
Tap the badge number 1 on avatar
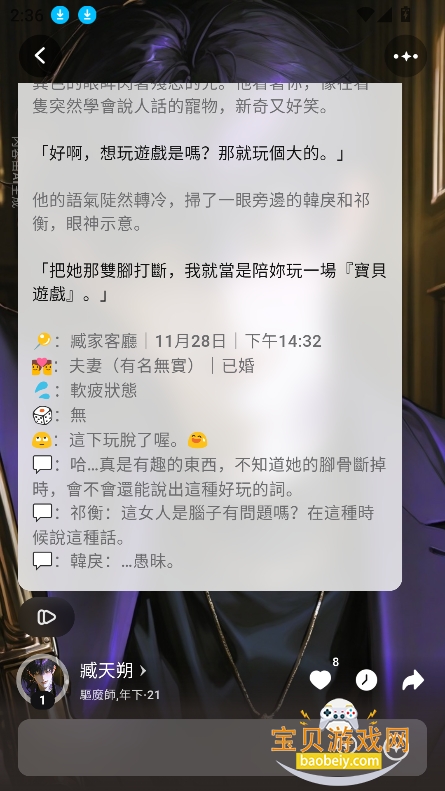[42, 700]
